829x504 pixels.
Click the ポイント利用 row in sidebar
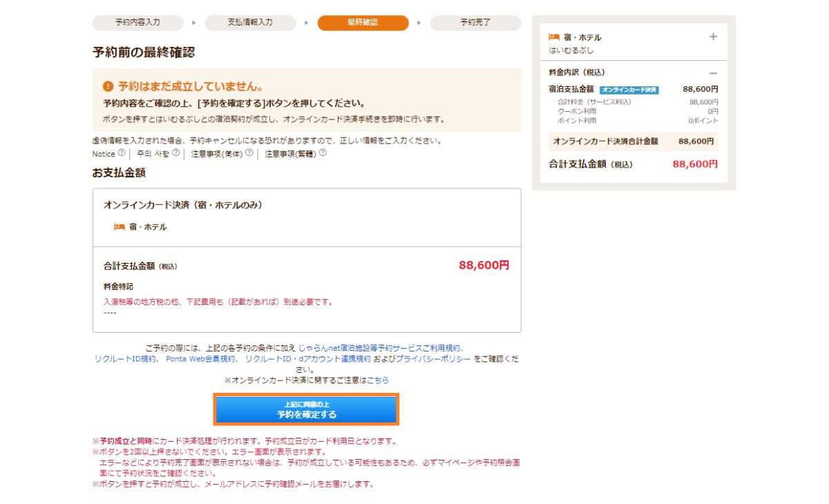click(x=638, y=120)
